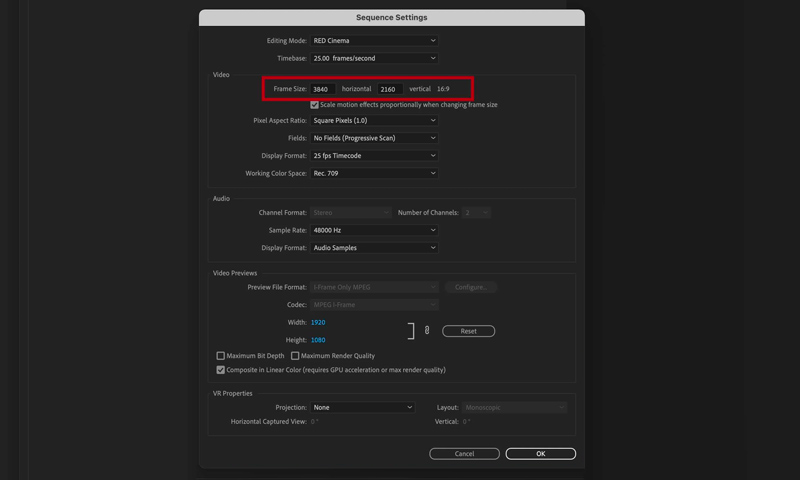Click the OK button
This screenshot has height=480, width=800.
pos(540,454)
